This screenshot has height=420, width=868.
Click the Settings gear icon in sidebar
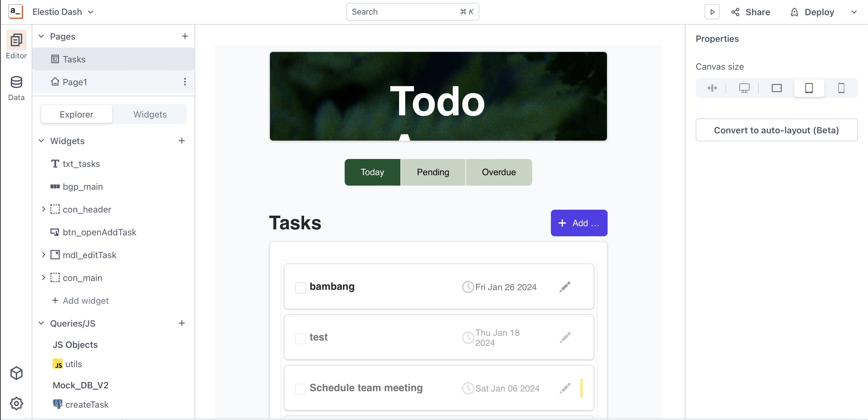[16, 404]
